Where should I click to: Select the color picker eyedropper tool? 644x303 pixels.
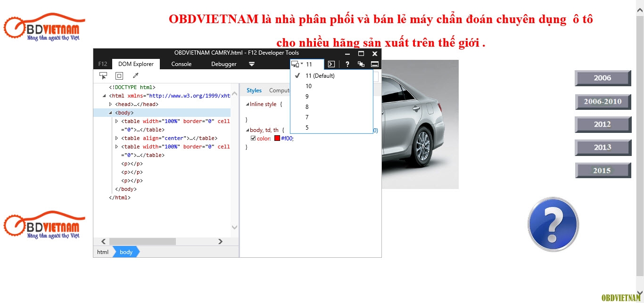pyautogui.click(x=135, y=75)
